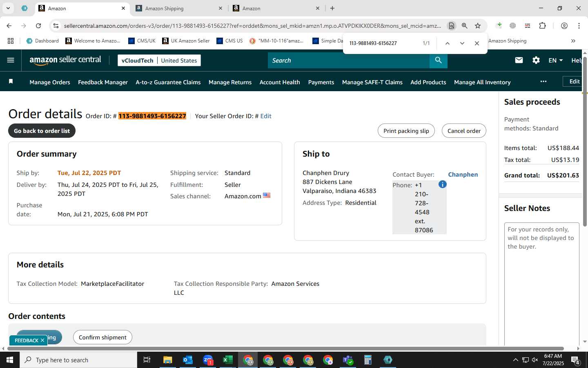Open the UK Amazon Seller bookmark

coord(186,41)
